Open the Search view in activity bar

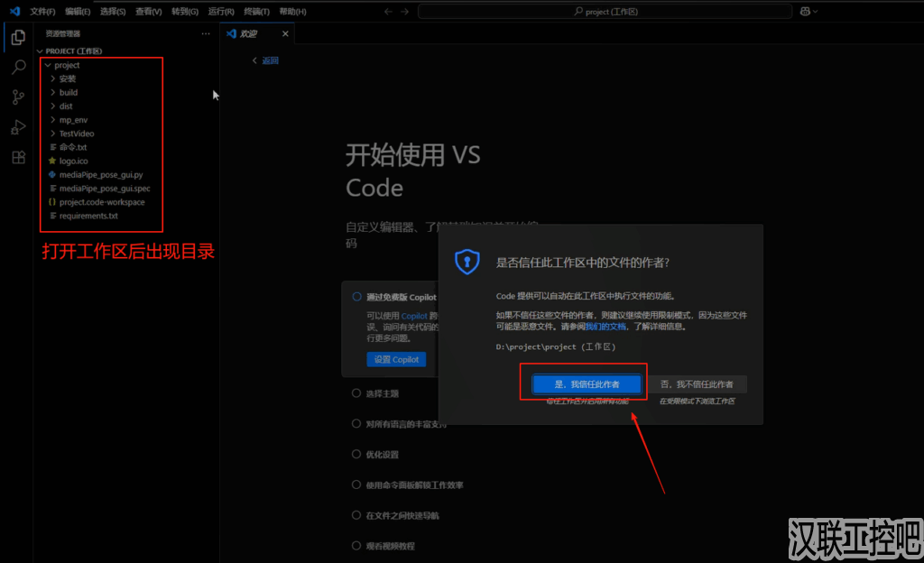18,67
